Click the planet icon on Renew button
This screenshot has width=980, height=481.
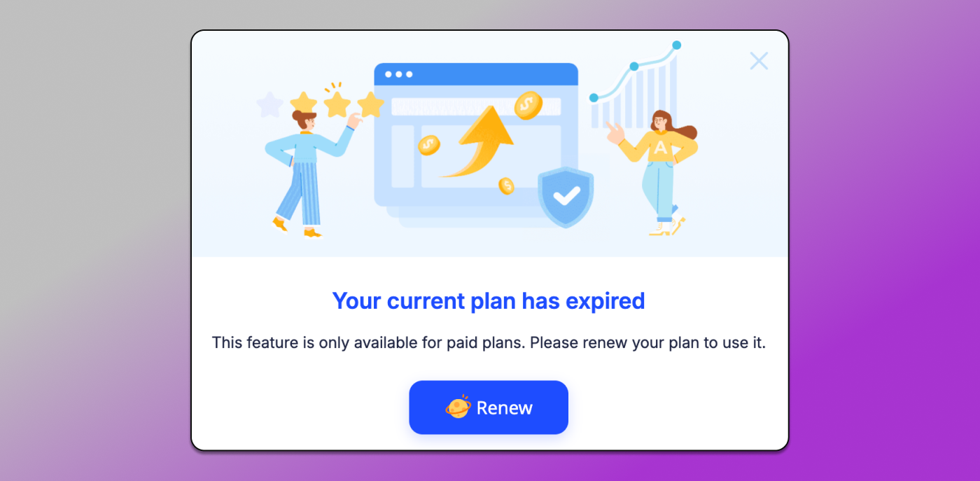(458, 407)
